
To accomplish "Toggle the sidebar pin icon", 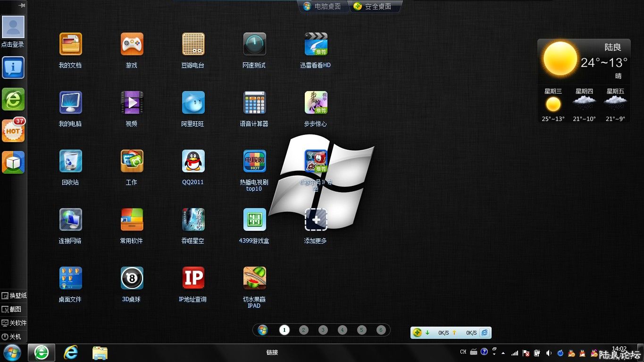I will (21, 5).
